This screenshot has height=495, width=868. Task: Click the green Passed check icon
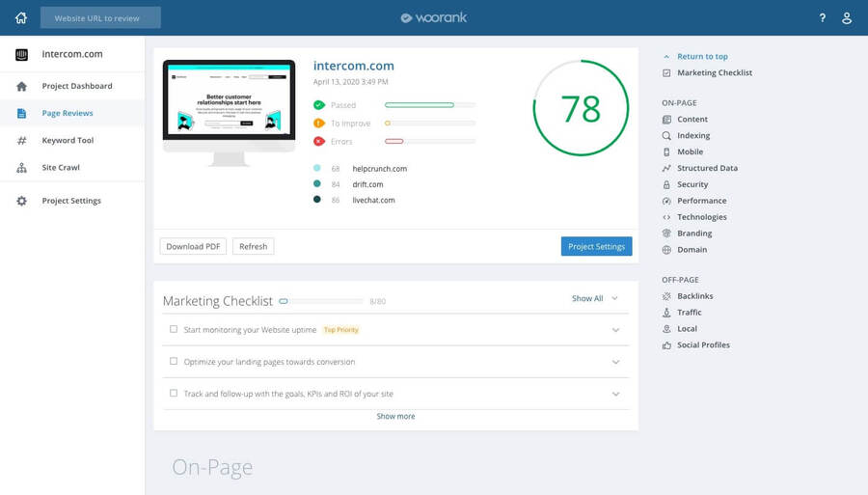(319, 104)
